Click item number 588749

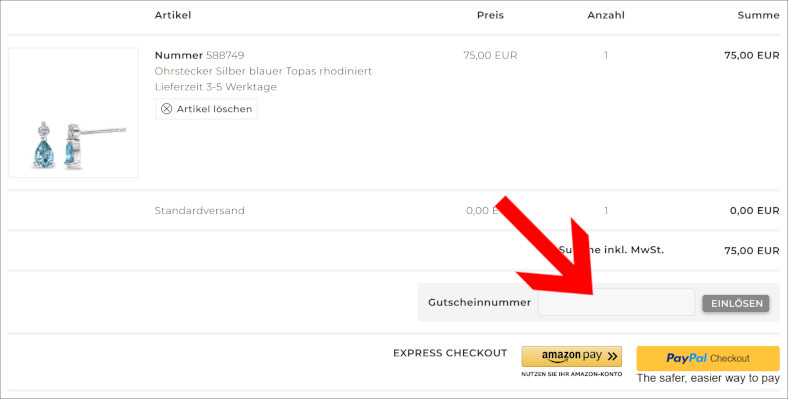[x=225, y=55]
